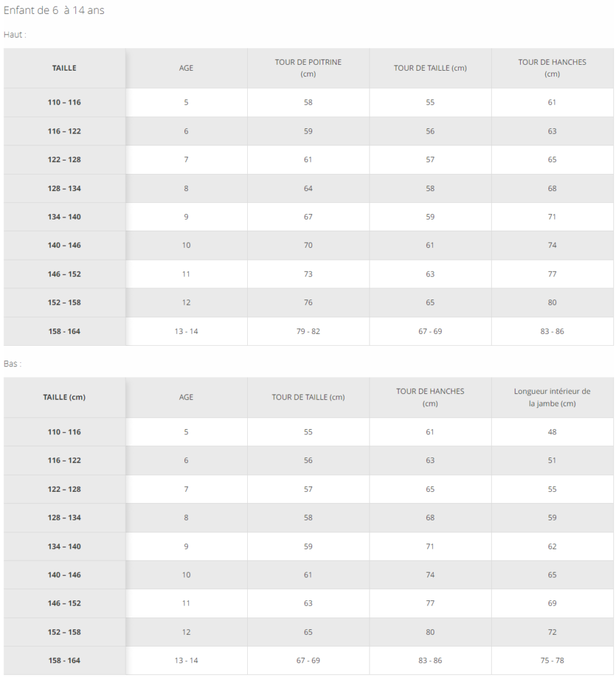Select the 146 – 152 size in the Bas table

pos(64,603)
